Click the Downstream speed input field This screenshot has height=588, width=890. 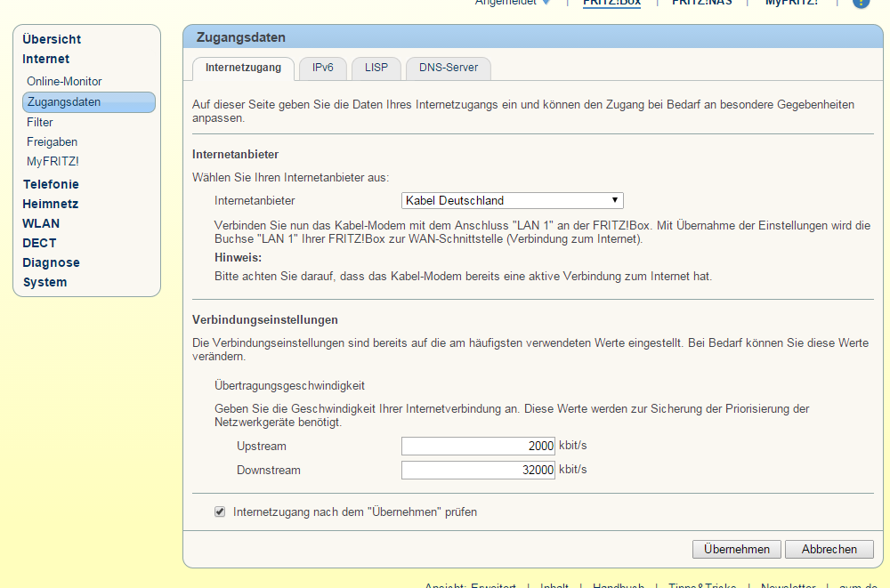point(478,470)
